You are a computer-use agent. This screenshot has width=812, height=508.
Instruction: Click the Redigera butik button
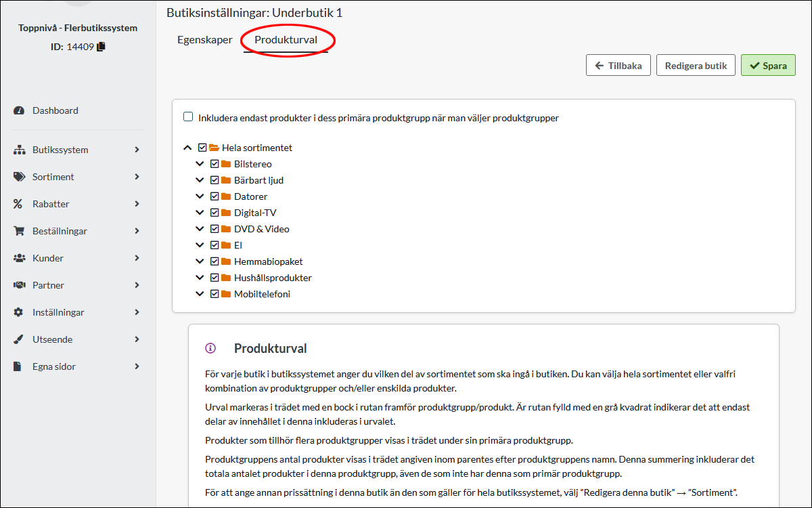point(696,66)
